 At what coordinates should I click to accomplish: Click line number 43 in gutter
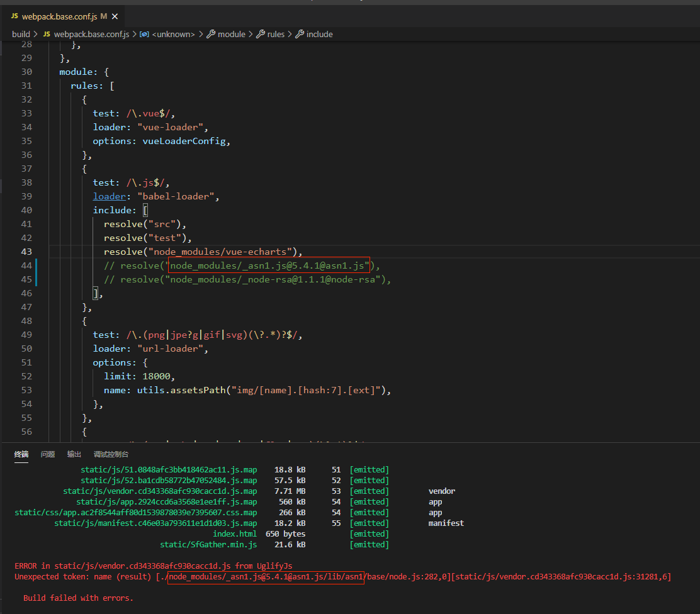(26, 252)
